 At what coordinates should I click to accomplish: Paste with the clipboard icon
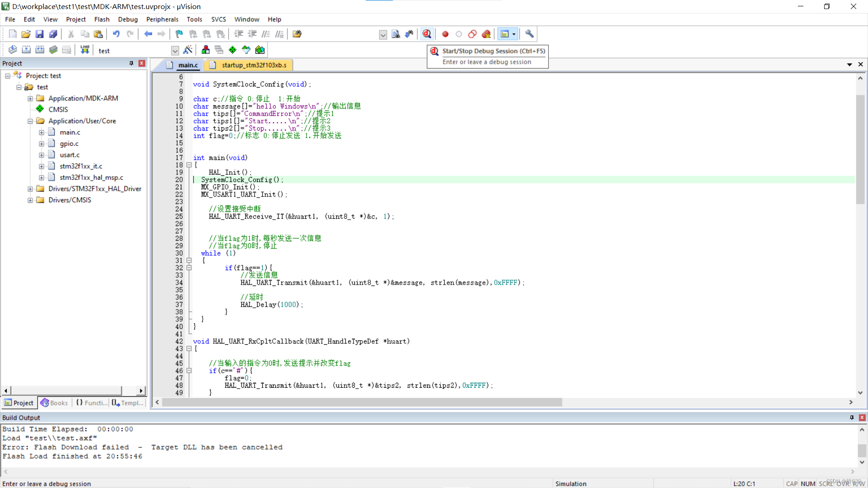pos(98,34)
